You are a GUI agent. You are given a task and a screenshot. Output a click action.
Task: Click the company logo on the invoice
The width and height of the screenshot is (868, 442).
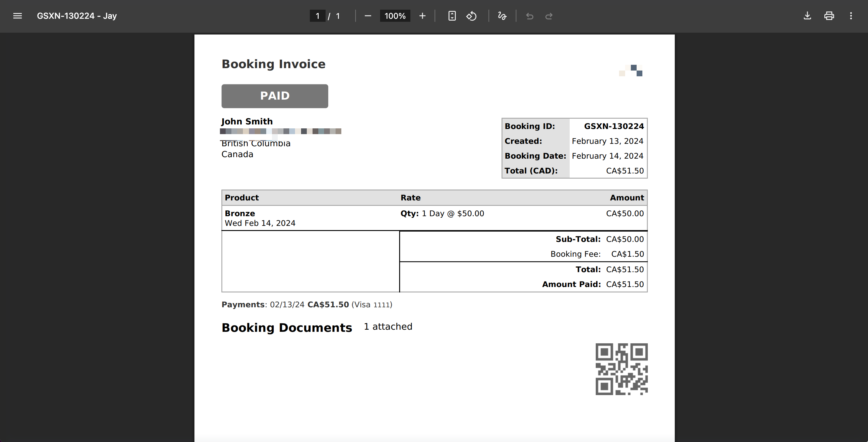pyautogui.click(x=631, y=71)
